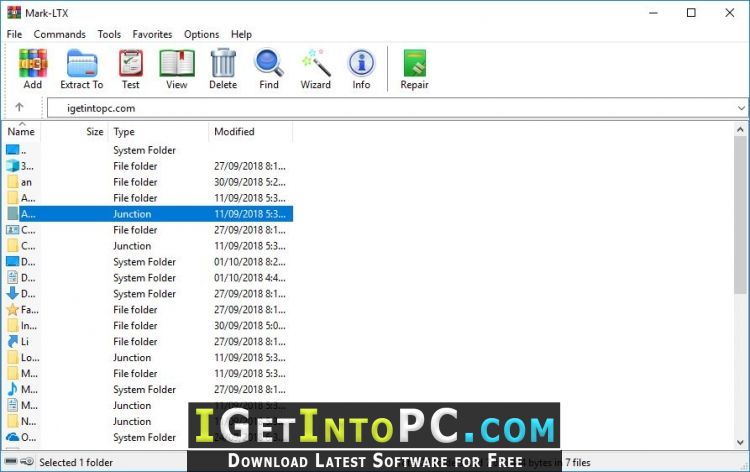Click the date '01/10/2018 8:2...' cell
The image size is (750, 472).
click(x=250, y=262)
